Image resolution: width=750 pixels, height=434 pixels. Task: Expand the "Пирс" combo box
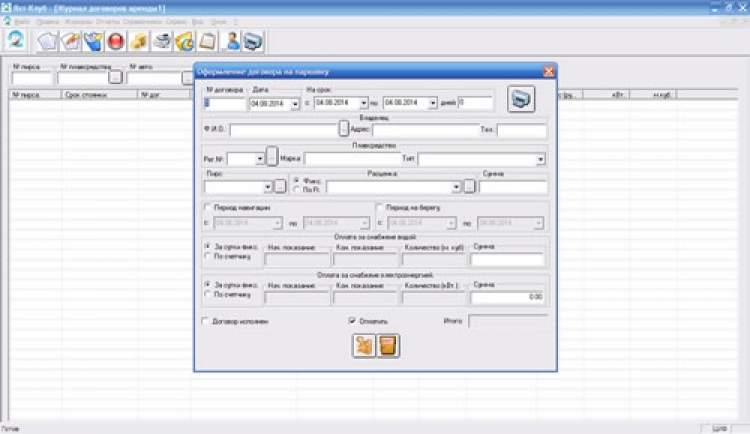point(268,187)
